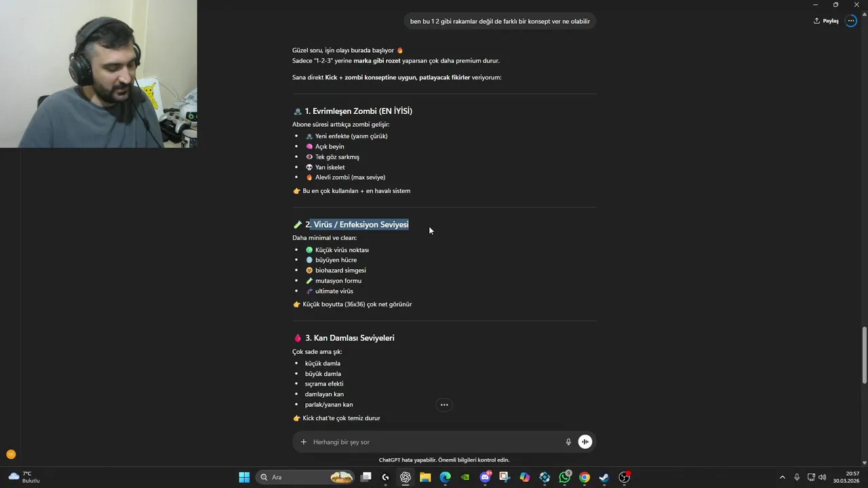
Task: Click the 'Tek göz sarkmış' list item
Action: pos(337,157)
